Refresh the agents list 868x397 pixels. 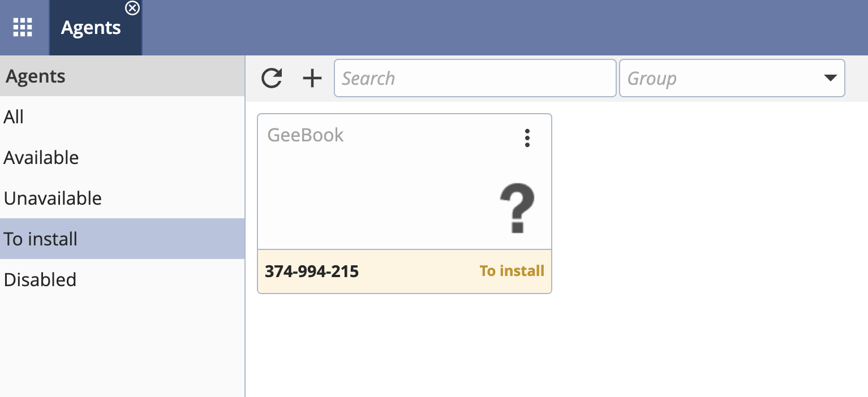[x=272, y=78]
